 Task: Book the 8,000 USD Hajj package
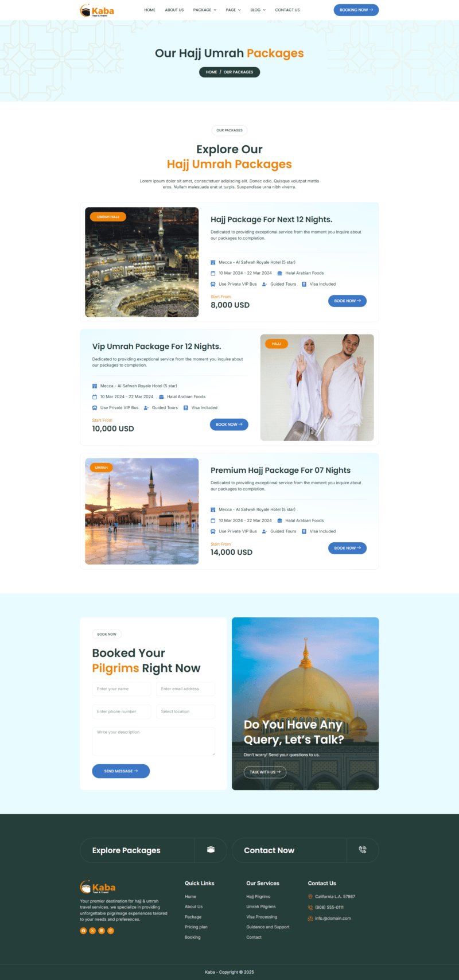347,301
